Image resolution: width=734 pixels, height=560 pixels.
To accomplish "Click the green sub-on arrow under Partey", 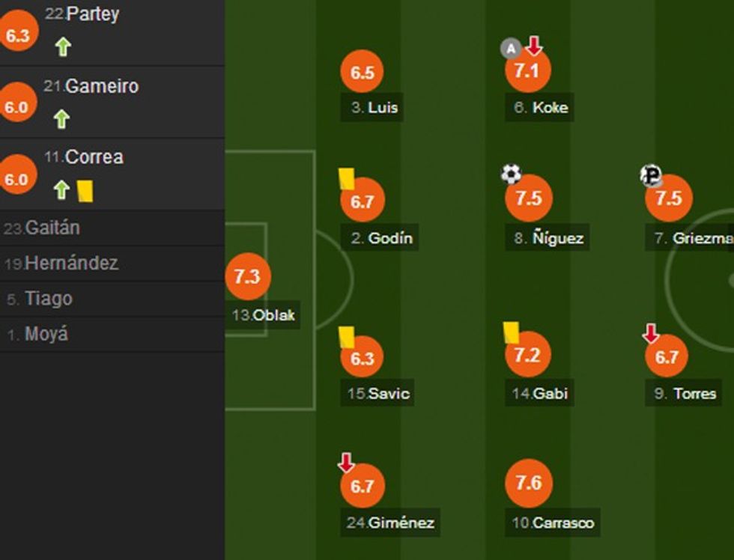I will [63, 47].
